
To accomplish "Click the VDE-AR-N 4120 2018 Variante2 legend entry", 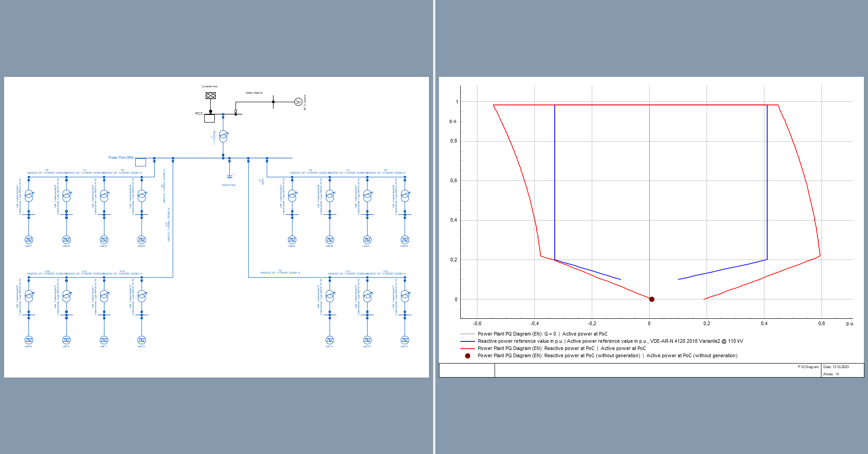I will [610, 341].
